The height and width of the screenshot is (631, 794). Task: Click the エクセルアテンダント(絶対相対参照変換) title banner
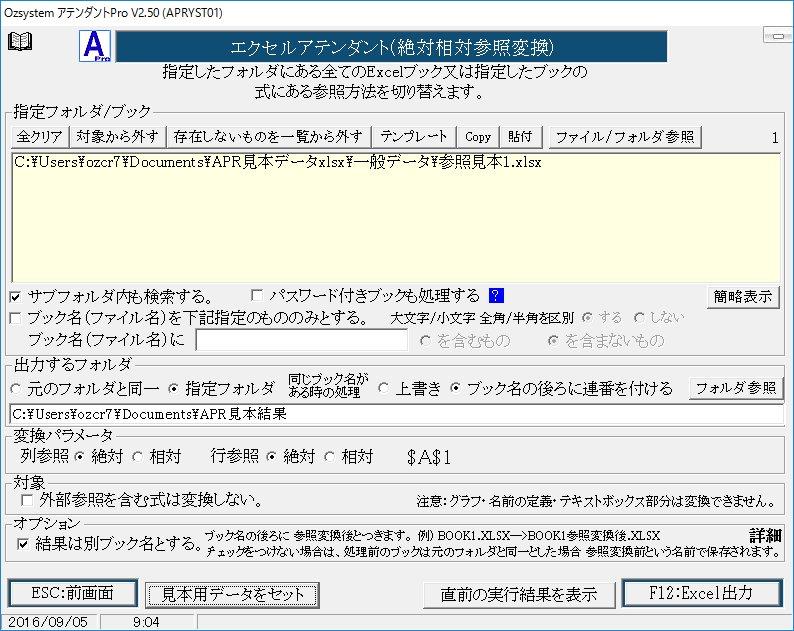coord(392,47)
